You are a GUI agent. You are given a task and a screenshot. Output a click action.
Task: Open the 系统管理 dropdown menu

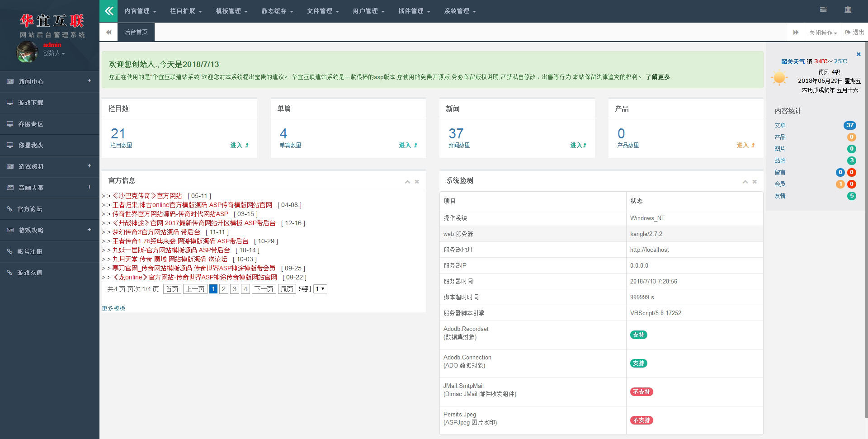tap(460, 11)
